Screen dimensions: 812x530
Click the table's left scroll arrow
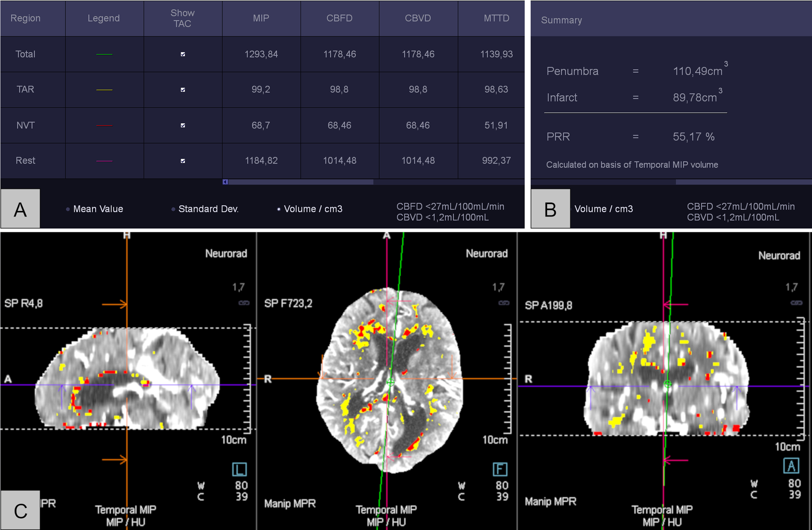coord(225,182)
